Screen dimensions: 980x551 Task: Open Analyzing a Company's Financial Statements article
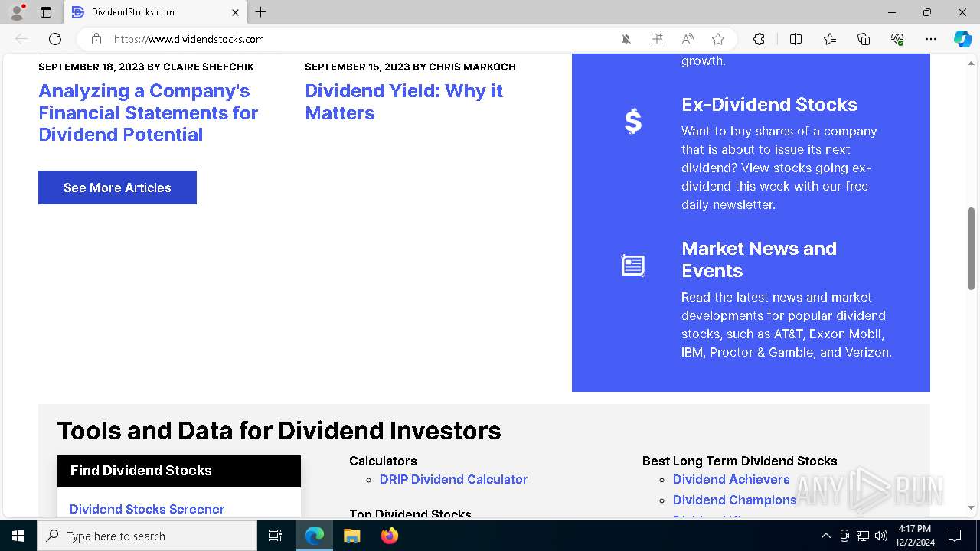[149, 112]
